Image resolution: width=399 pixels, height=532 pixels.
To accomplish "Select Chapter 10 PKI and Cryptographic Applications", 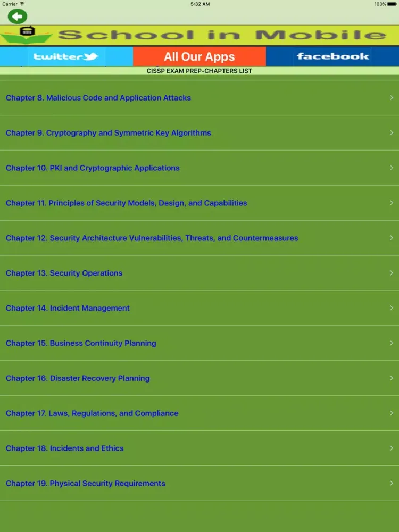I will pyautogui.click(x=93, y=168).
